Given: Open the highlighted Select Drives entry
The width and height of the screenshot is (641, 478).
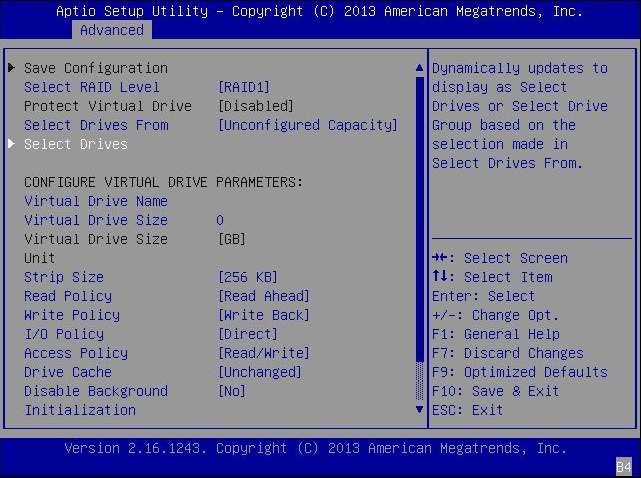Looking at the screenshot, I should pos(76,144).
